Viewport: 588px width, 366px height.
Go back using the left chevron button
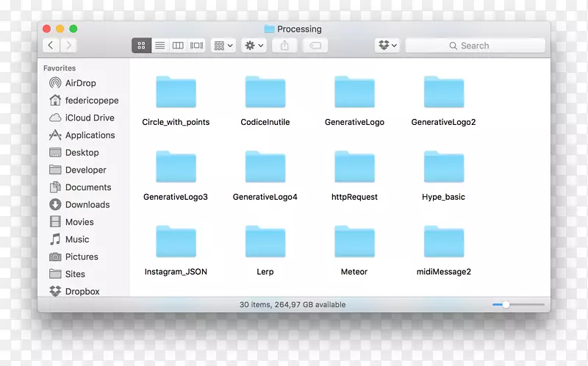point(51,46)
